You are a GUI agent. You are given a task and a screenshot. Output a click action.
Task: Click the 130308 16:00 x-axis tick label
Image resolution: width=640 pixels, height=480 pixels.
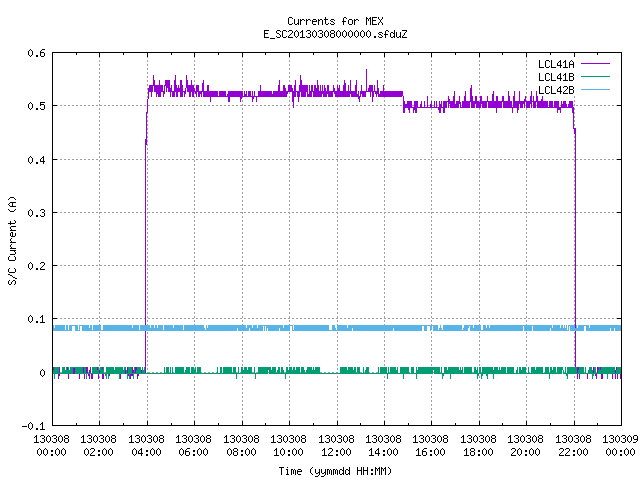431,445
